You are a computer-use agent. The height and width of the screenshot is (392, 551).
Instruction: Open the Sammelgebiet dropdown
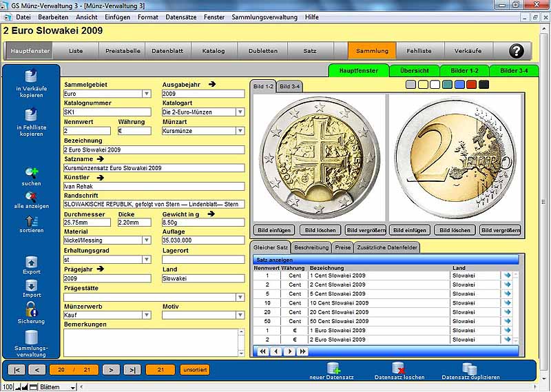[147, 94]
